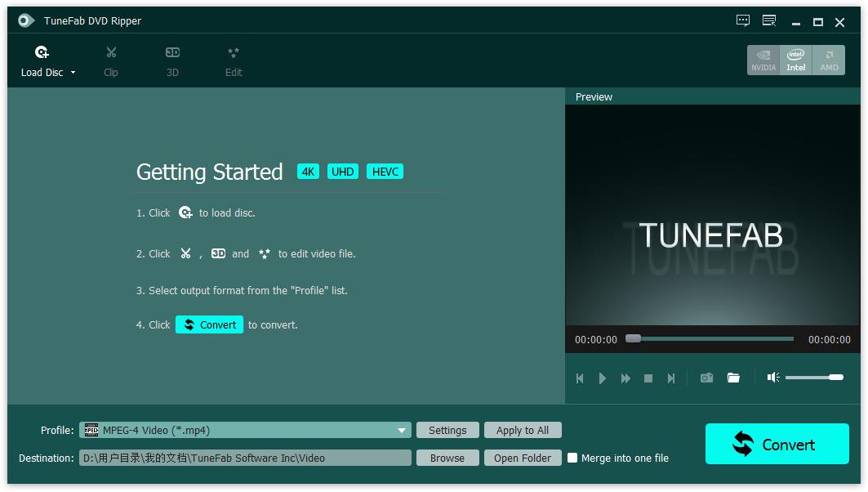Open the feedback chat icon in title bar
Image resolution: width=868 pixels, height=492 pixels.
click(x=743, y=21)
